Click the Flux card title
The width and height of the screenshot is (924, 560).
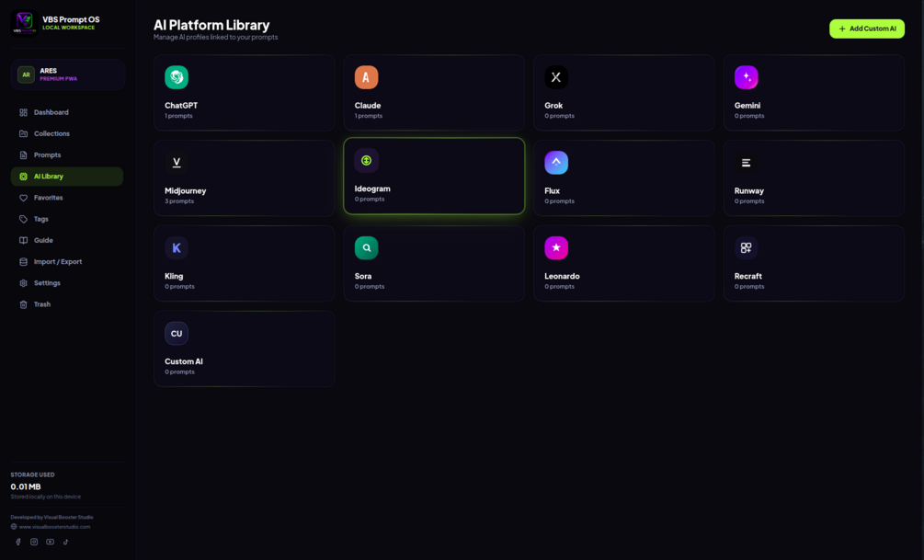pyautogui.click(x=553, y=191)
